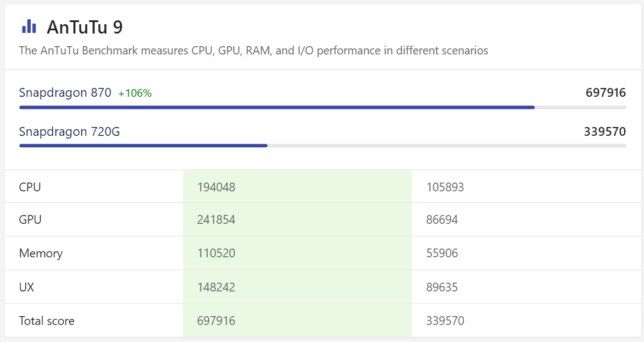Click UX value 148242
Viewport: 644px width, 342px height.
(x=216, y=287)
